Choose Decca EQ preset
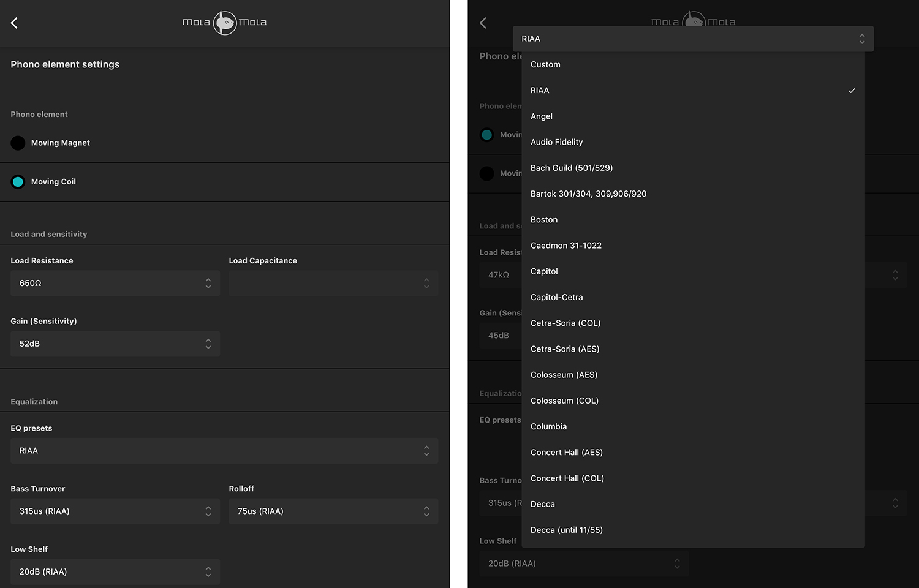Screen dimensions: 919x588 tap(693, 504)
